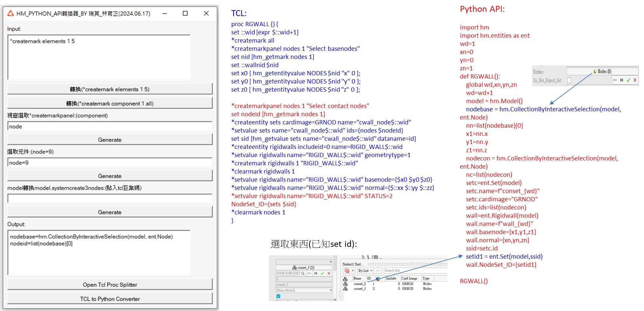Click set icon beside conset_2 row
Image resolution: width=644 pixels, height=311 pixels.
(x=346, y=284)
